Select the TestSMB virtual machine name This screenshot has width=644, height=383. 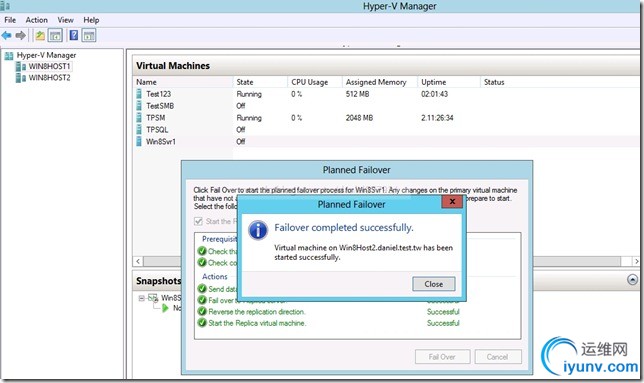(x=160, y=106)
